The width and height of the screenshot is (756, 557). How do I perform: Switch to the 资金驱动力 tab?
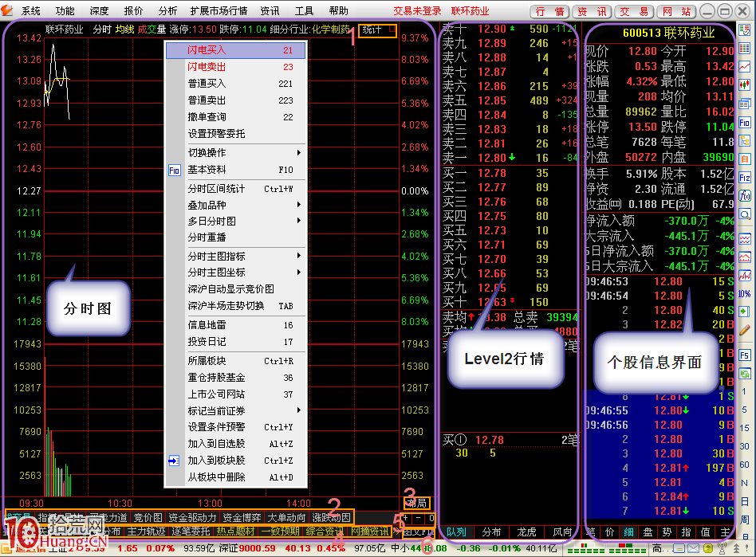point(192,517)
